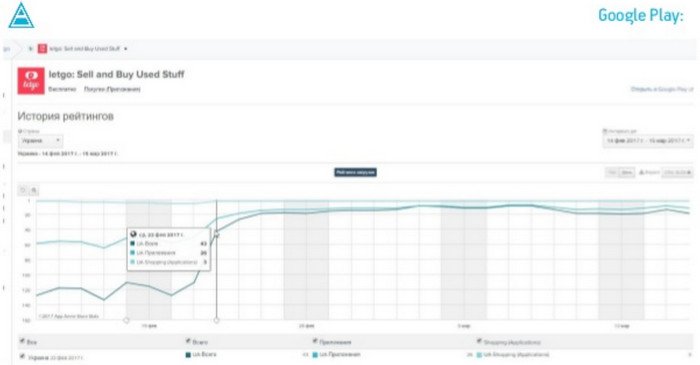Click the globe icon in the chart tooltip
Screen dimensions: 700x365
click(133, 234)
